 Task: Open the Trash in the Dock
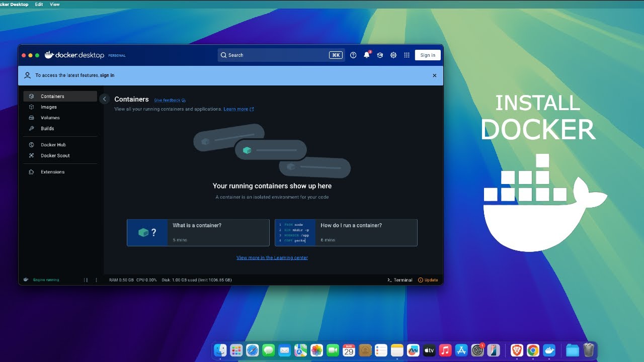[589, 350]
